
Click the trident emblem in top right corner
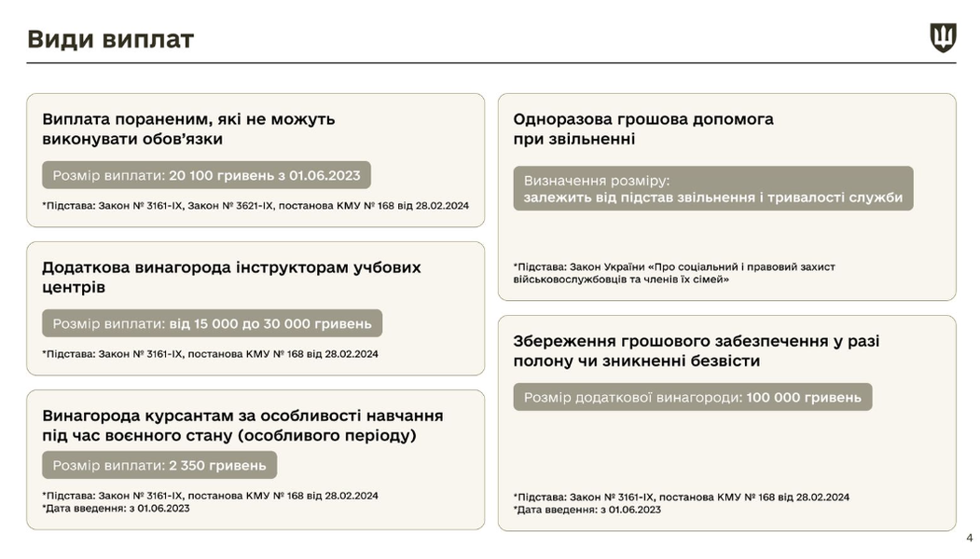pos(945,37)
